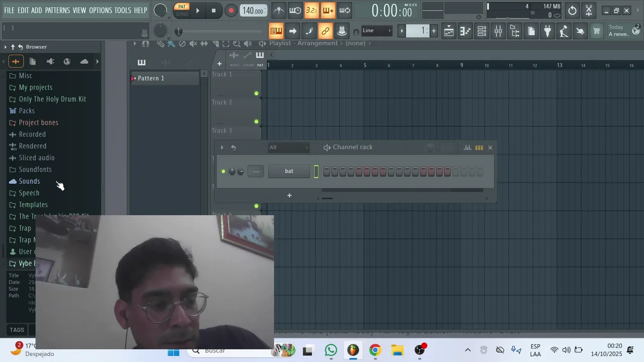Image resolution: width=644 pixels, height=362 pixels.
Task: Open the OPTIONS menu
Action: tap(101, 10)
